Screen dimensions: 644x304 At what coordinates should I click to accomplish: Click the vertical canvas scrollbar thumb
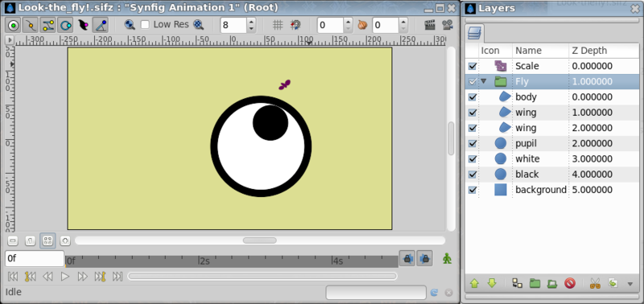point(451,138)
